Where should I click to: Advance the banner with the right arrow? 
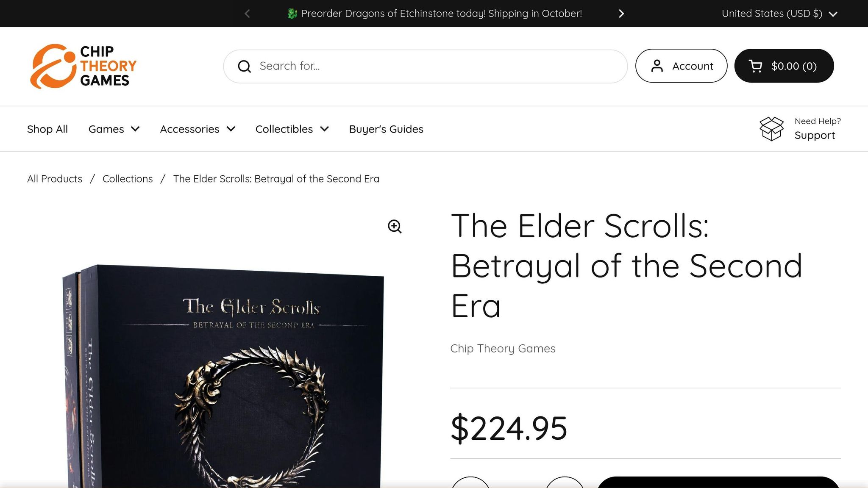(621, 13)
